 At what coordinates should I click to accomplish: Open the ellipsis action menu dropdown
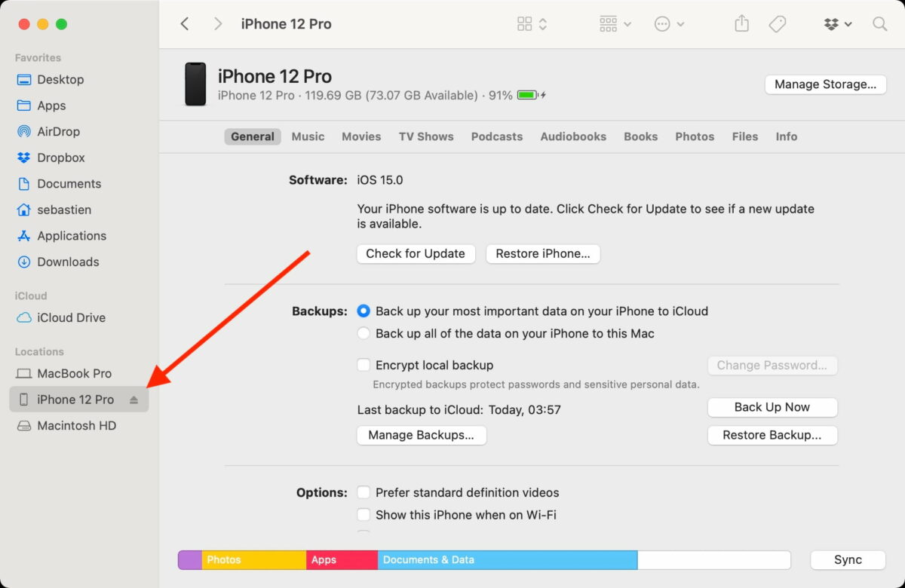(669, 24)
